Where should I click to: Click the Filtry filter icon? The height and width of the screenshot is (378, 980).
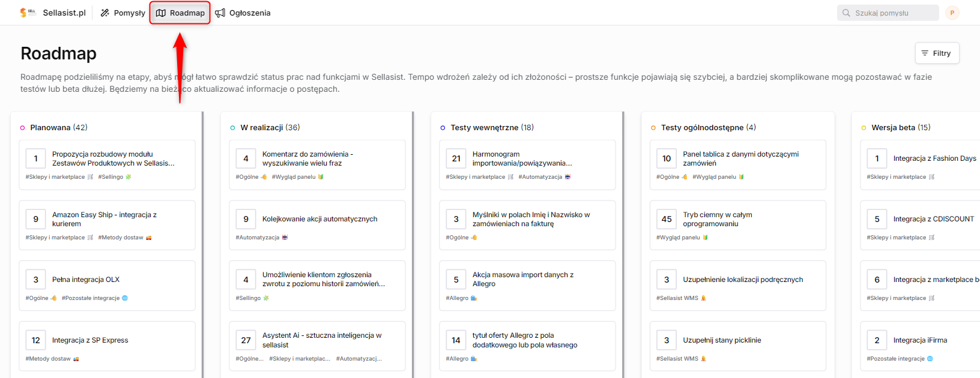(x=925, y=53)
